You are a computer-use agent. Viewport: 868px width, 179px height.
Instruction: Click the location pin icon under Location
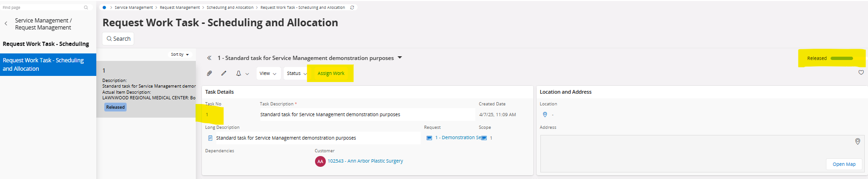pyautogui.click(x=545, y=114)
